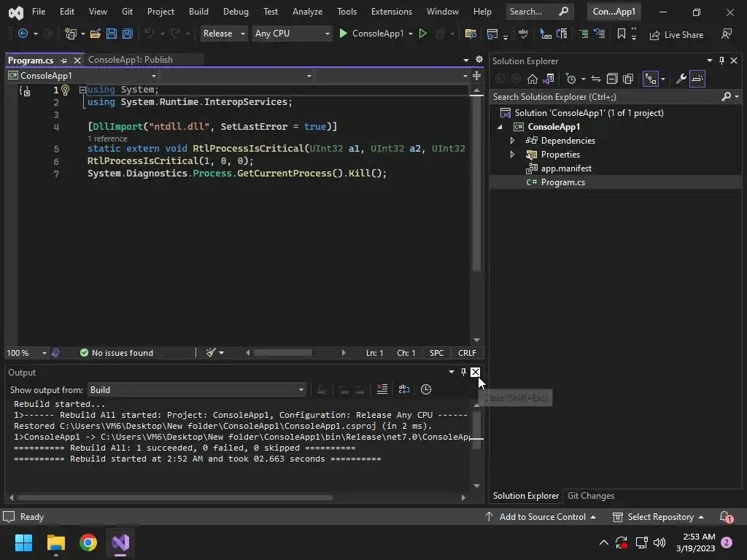Click the uncomment lines icon

pyautogui.click(x=600, y=34)
